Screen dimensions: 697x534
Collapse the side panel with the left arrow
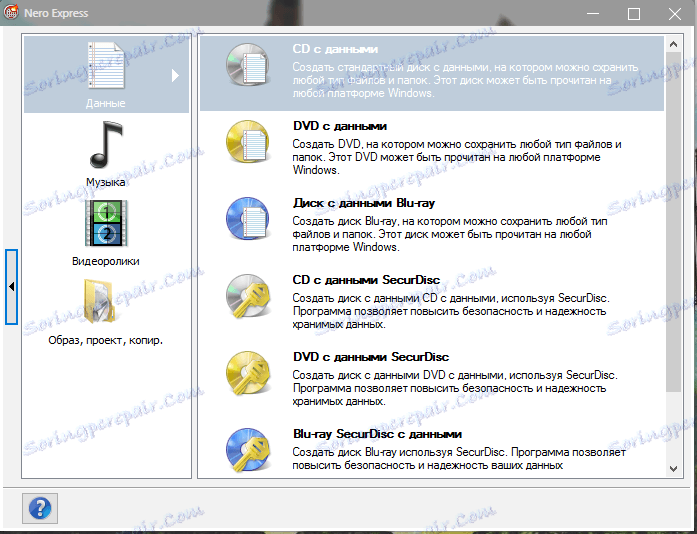[12, 287]
